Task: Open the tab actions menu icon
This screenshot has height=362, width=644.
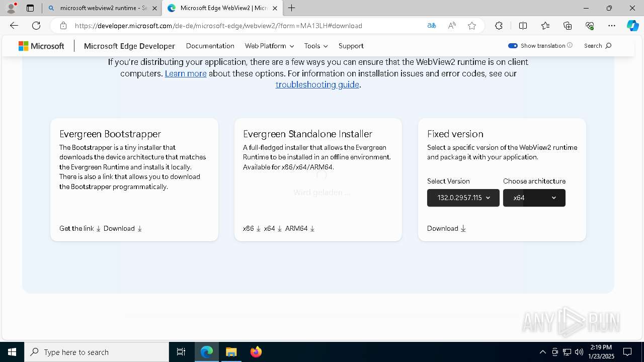Action: click(30, 8)
